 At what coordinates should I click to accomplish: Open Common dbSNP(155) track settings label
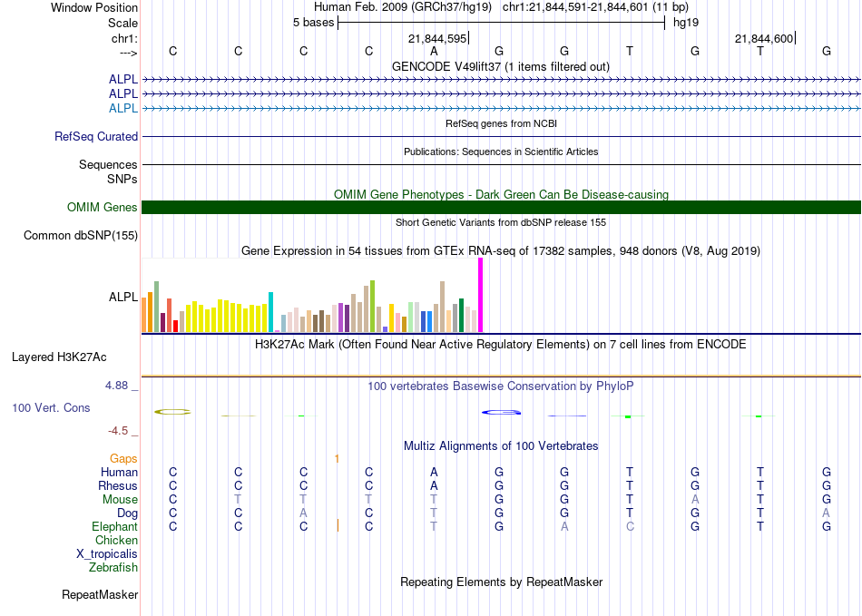(x=80, y=236)
